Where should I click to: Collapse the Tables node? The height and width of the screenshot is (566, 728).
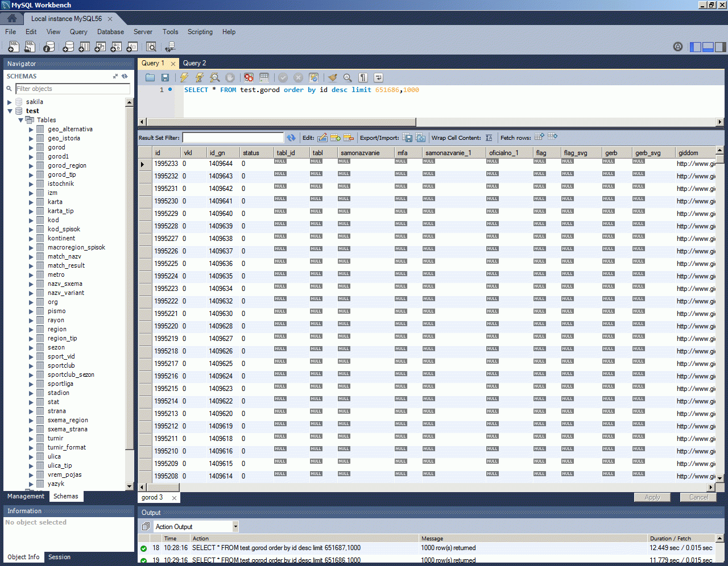tap(20, 120)
